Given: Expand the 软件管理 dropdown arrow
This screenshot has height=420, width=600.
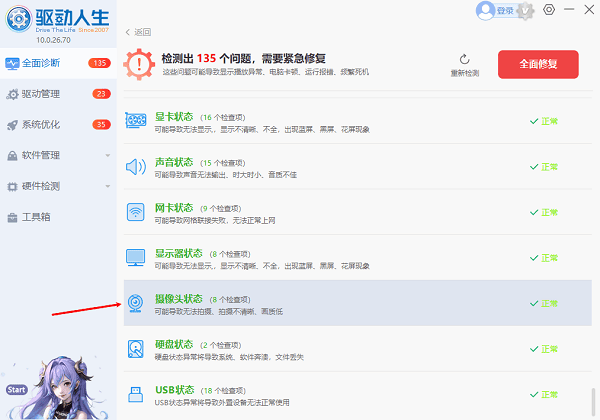Looking at the screenshot, I should [108, 155].
